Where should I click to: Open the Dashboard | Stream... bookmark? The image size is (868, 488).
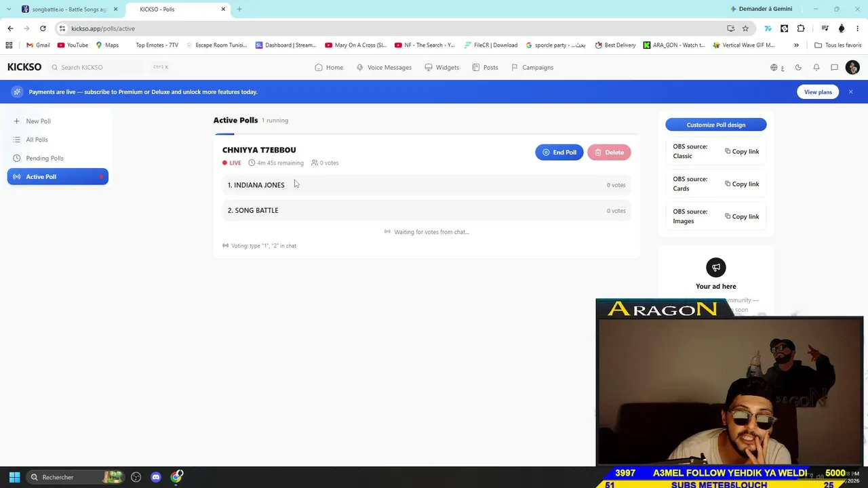(x=286, y=45)
